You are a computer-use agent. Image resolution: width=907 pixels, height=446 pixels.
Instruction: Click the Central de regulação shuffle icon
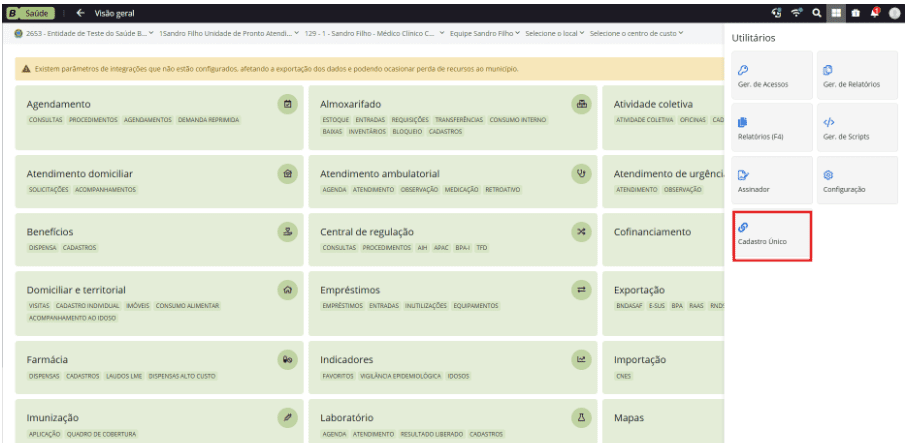[x=581, y=232]
